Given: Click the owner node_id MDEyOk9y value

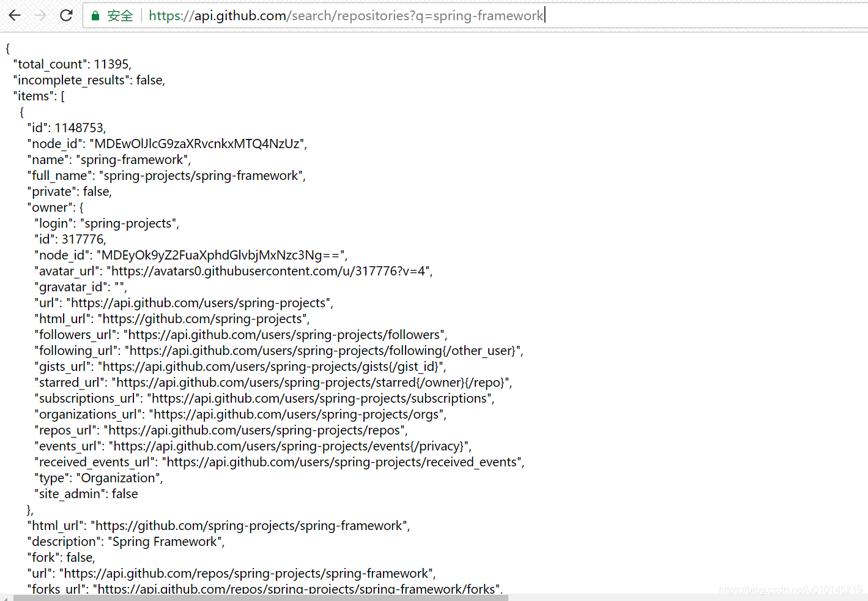Looking at the screenshot, I should [x=221, y=255].
